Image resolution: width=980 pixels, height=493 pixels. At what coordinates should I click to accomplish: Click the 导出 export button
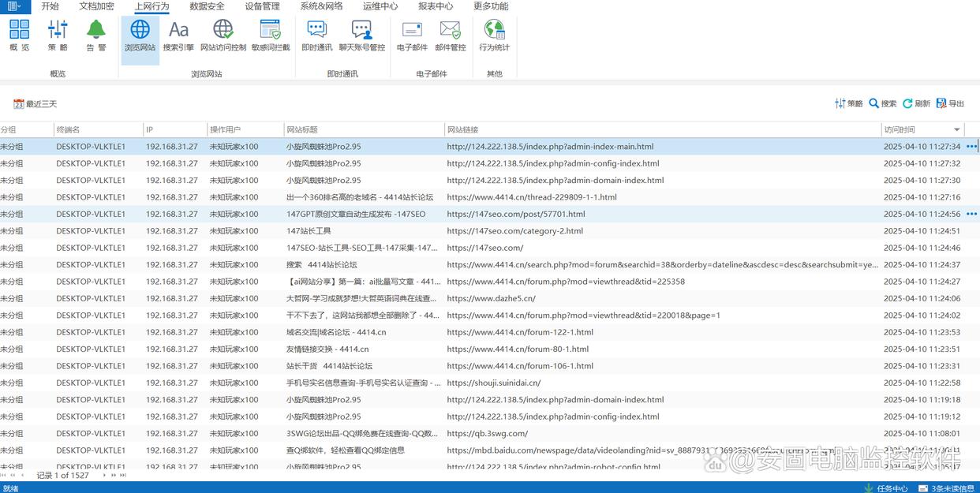950,103
